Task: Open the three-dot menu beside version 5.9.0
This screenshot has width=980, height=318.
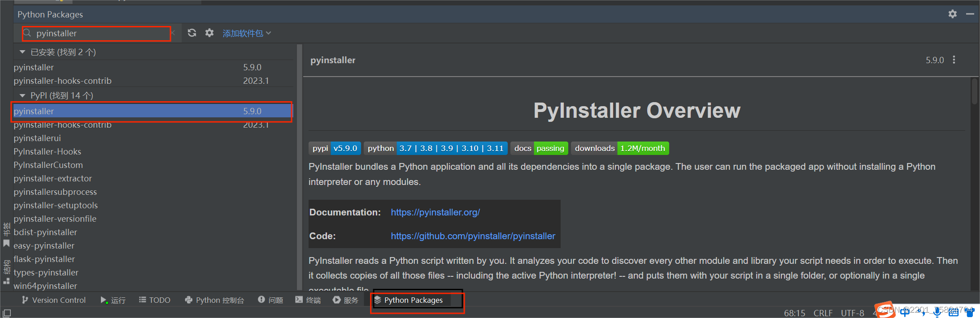Action: coord(954,60)
